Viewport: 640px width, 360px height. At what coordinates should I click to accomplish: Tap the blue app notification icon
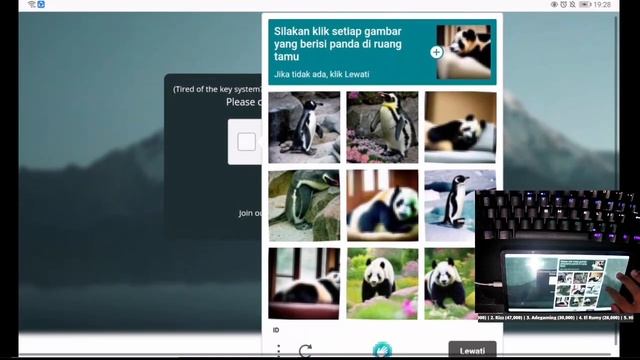click(41, 4)
